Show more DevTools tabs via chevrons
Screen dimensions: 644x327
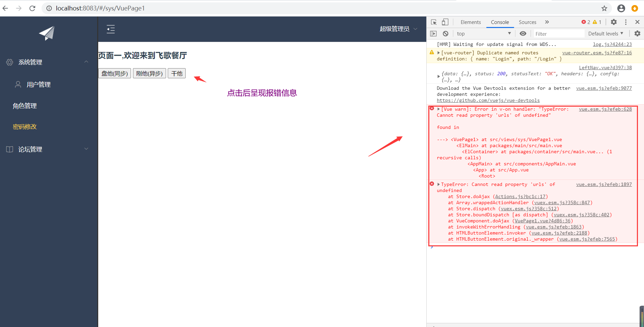(x=547, y=22)
